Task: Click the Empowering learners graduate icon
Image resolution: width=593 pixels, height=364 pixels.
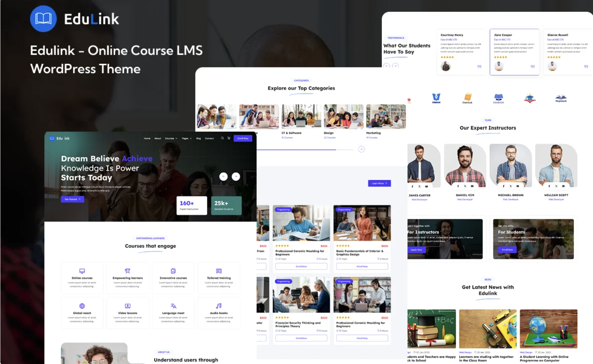Action: pos(127,271)
